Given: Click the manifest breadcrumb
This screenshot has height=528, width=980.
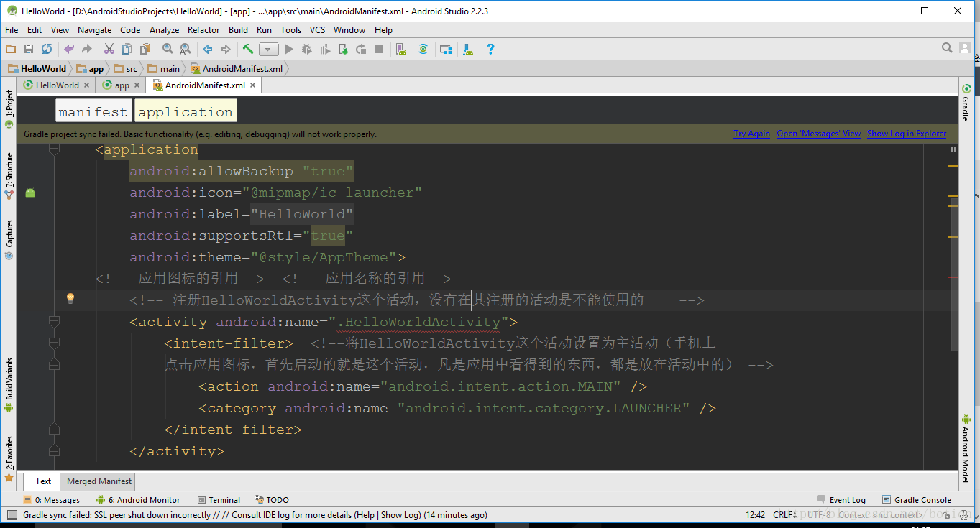Looking at the screenshot, I should (x=93, y=111).
